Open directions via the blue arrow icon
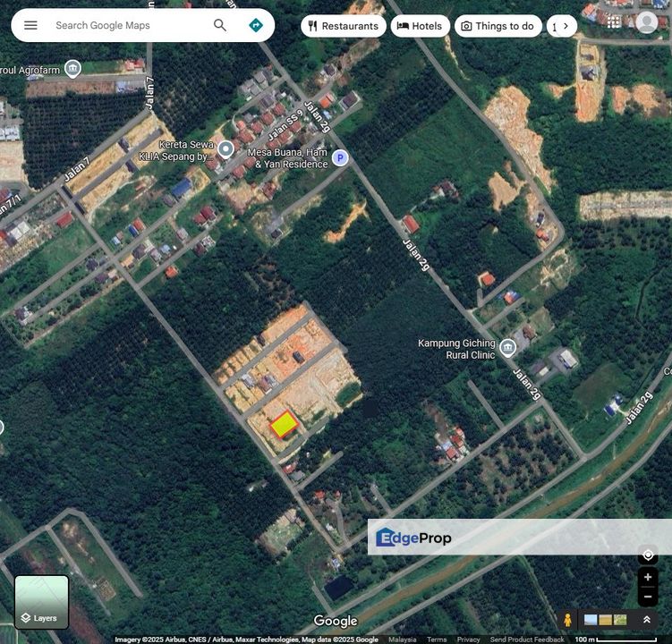This screenshot has width=672, height=644. [256, 25]
